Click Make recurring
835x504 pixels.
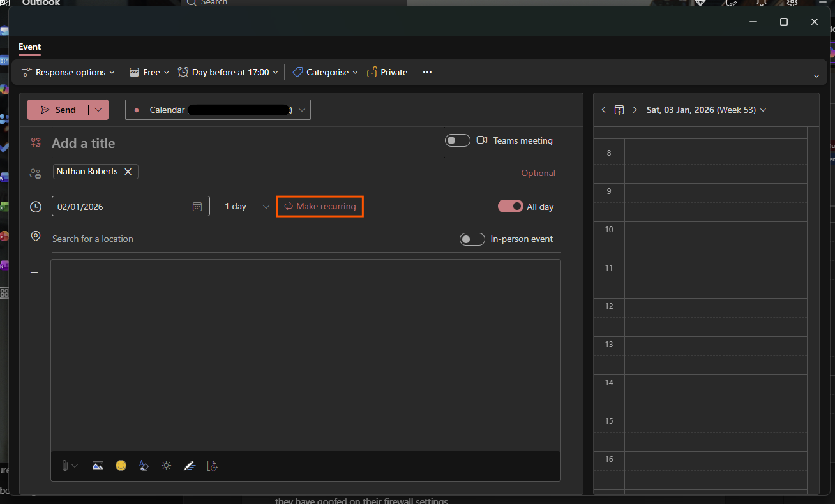click(320, 207)
